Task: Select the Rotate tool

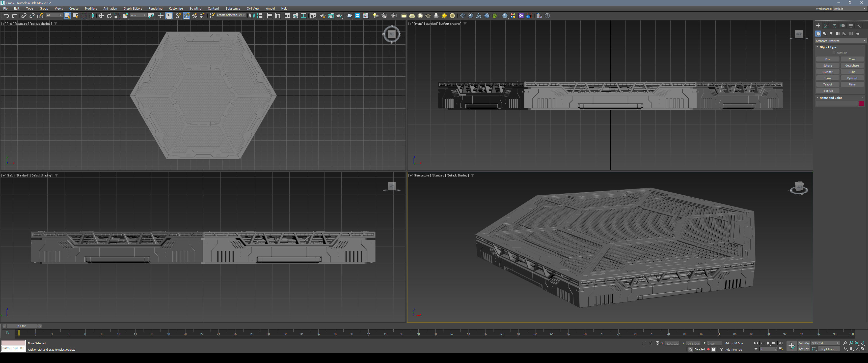Action: pos(109,15)
